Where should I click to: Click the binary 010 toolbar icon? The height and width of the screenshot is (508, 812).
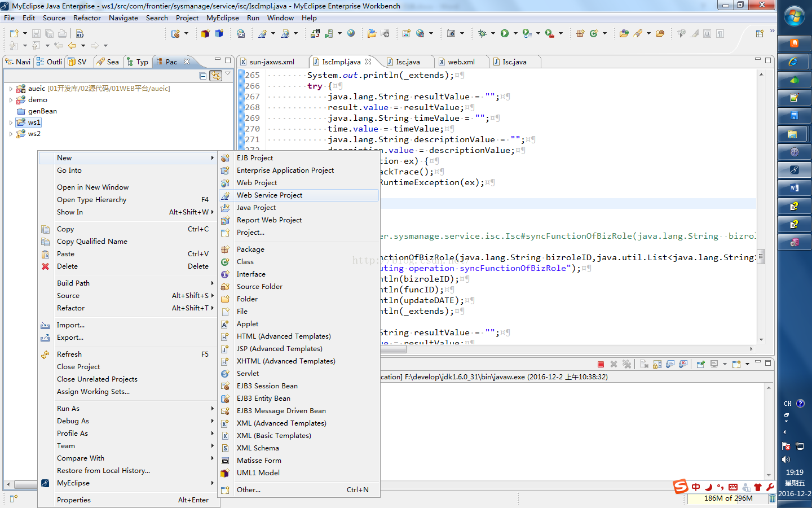pyautogui.click(x=80, y=34)
